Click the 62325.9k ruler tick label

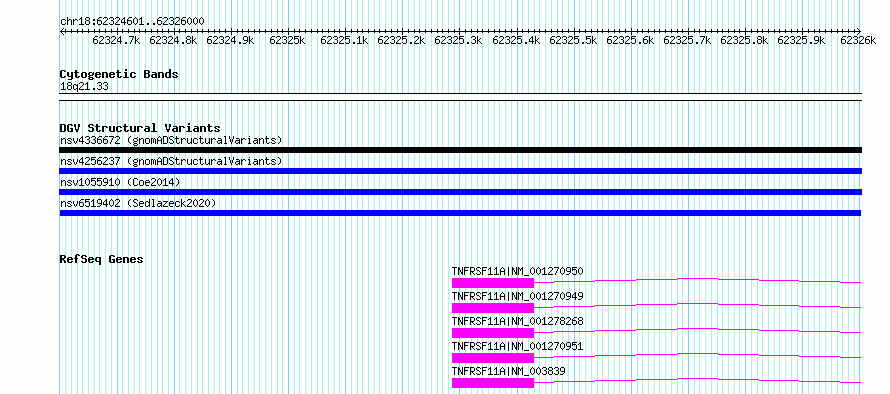point(801,40)
